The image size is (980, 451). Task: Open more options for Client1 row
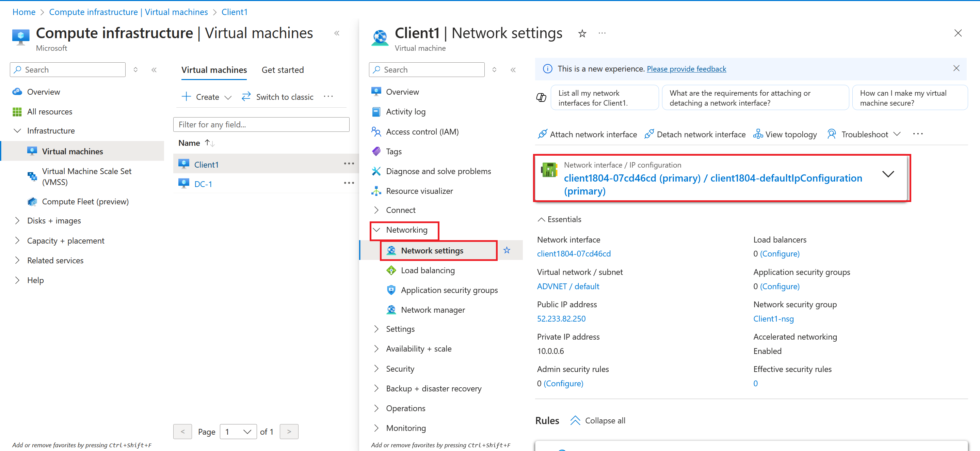click(x=349, y=163)
